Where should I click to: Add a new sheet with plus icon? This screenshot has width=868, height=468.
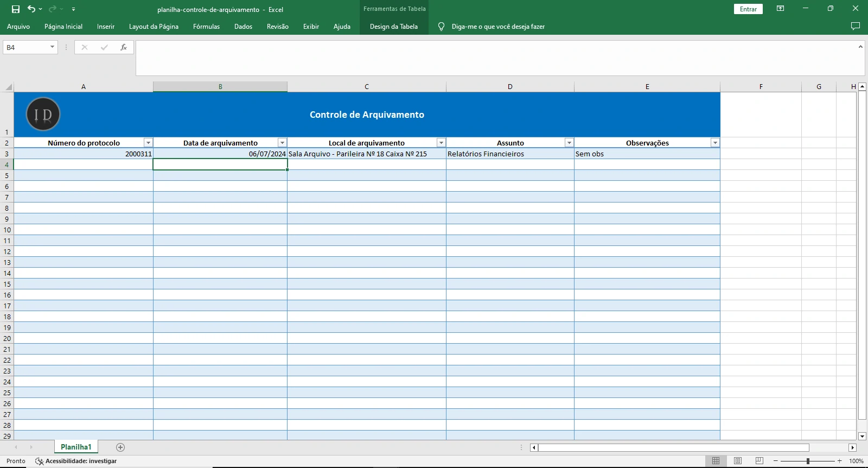click(x=120, y=447)
